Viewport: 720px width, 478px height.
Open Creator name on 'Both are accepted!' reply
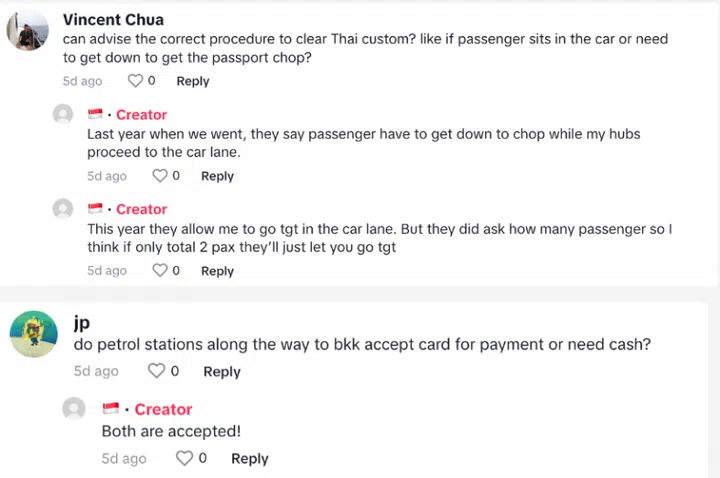[163, 409]
